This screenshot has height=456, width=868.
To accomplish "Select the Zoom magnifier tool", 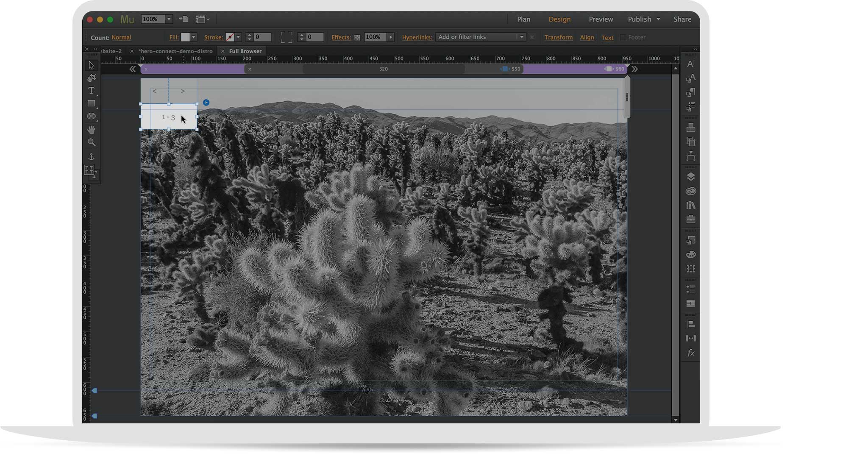I will 91,142.
